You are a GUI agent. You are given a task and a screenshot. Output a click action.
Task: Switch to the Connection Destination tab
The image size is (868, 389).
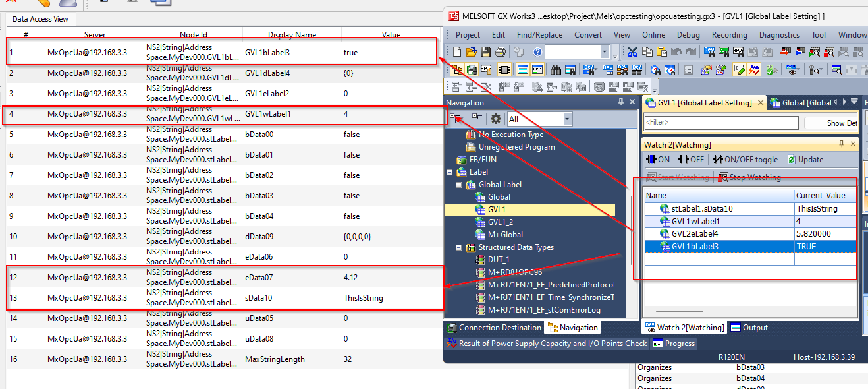click(494, 327)
